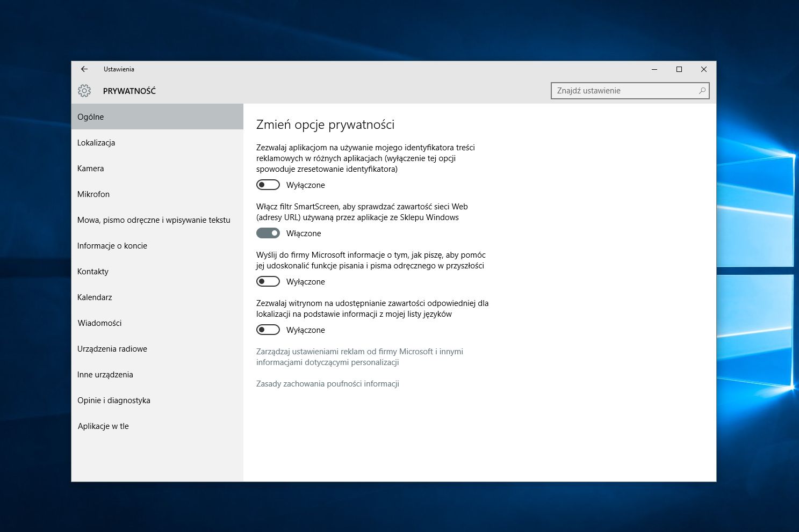
Task: Toggle the advertising identifier switch
Action: 268,185
